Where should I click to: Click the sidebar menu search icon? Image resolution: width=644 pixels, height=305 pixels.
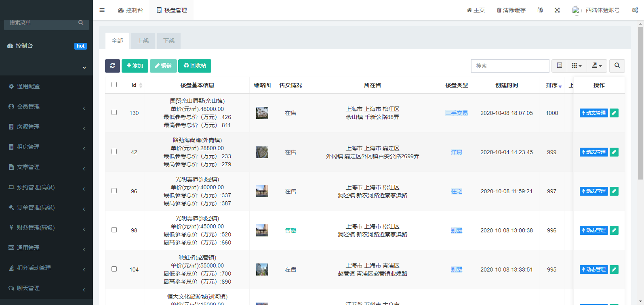pyautogui.click(x=81, y=23)
